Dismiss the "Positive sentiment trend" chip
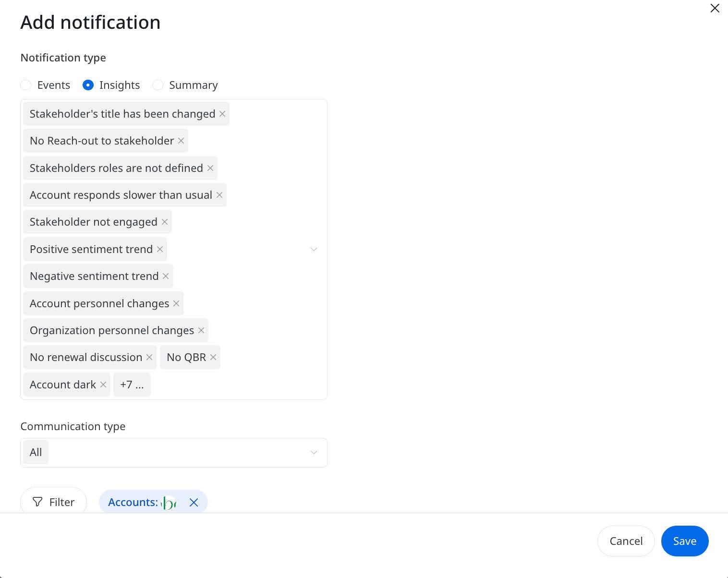Viewport: 728px width, 578px height. point(159,249)
